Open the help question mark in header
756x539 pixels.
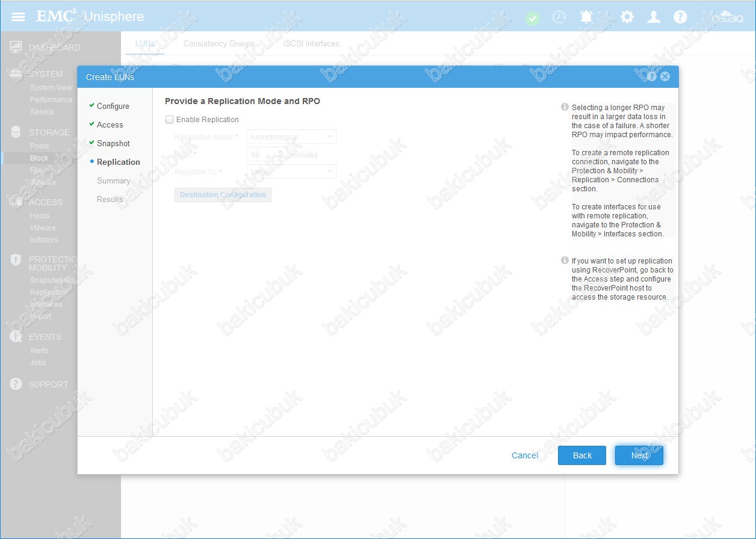(680, 17)
